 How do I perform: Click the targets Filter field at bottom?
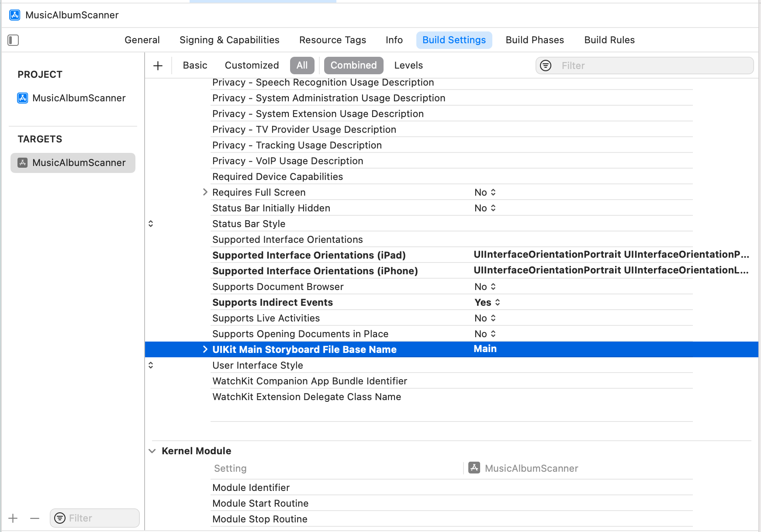[94, 518]
